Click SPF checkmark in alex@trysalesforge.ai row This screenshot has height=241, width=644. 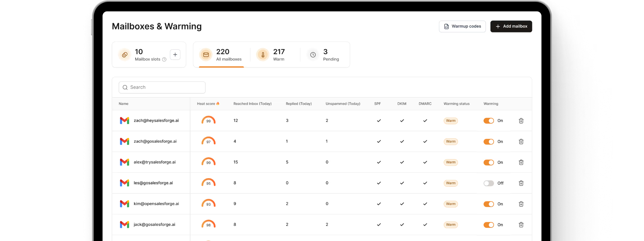tap(379, 162)
